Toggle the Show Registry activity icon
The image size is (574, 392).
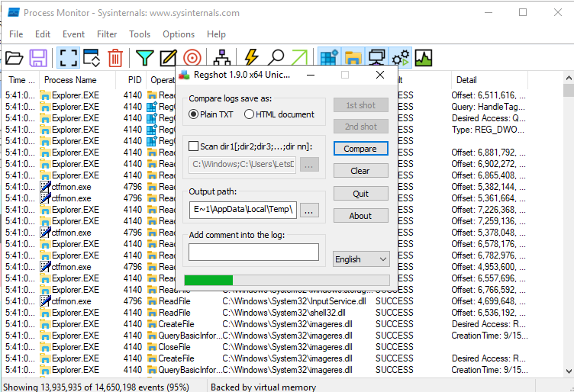(x=329, y=58)
